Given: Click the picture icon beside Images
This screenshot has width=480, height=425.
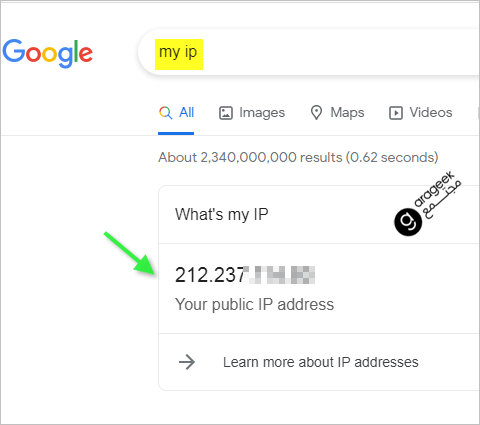Looking at the screenshot, I should (x=226, y=113).
